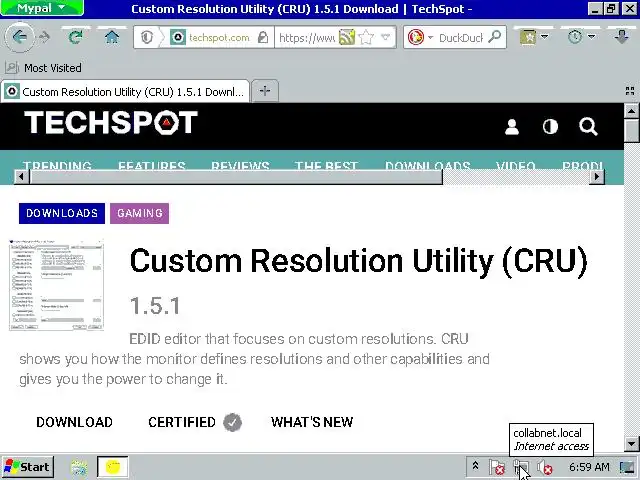
Task: Switch to the DOWNLOAD section tab
Action: 74,422
